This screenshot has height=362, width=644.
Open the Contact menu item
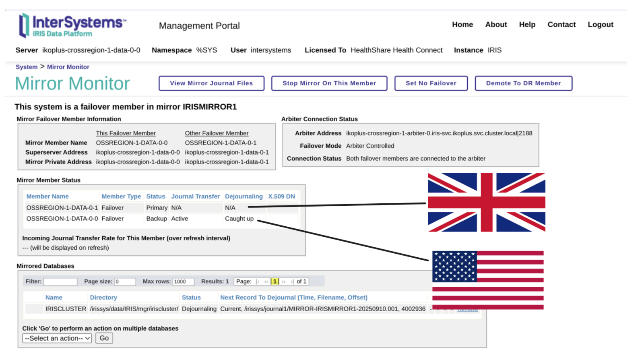[561, 25]
